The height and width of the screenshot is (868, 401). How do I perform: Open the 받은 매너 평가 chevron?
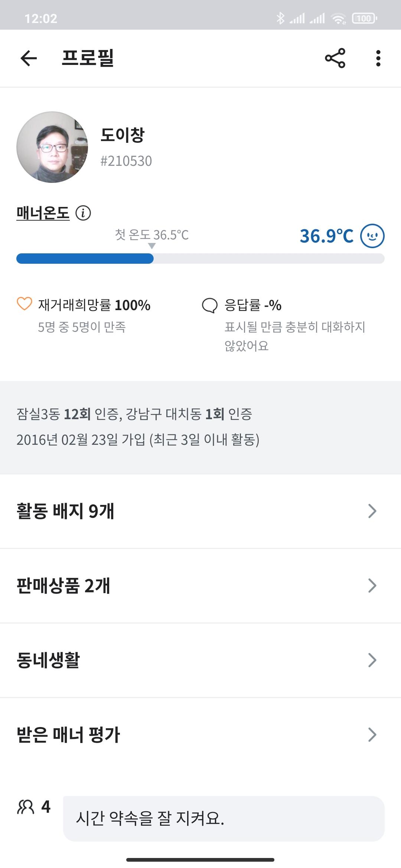pos(372,735)
